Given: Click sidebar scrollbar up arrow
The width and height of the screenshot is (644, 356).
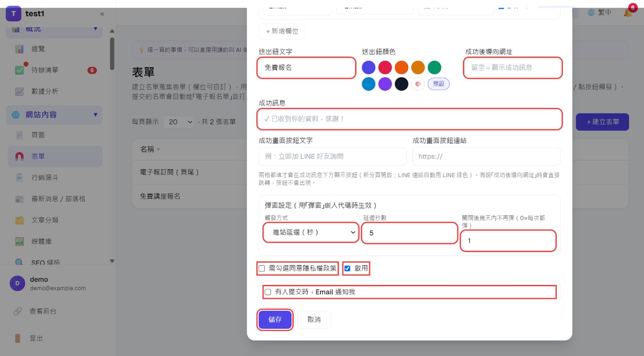Looking at the screenshot, I should (112, 31).
